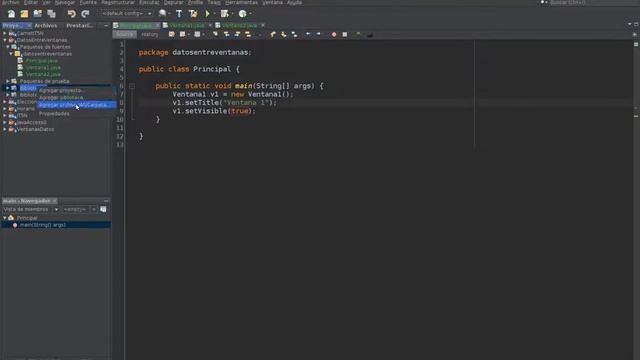Click the Debug Project toolbar icon
The image size is (640, 360).
pyautogui.click(x=224, y=13)
